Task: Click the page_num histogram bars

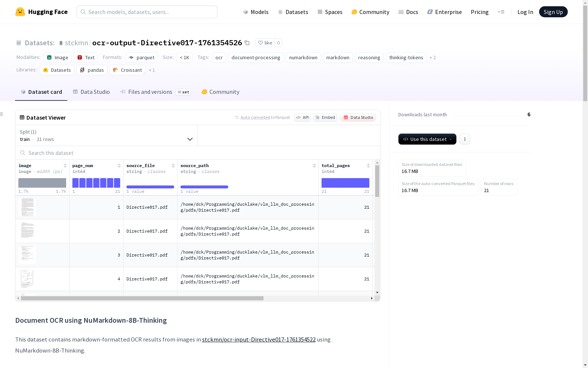Action: coord(96,183)
